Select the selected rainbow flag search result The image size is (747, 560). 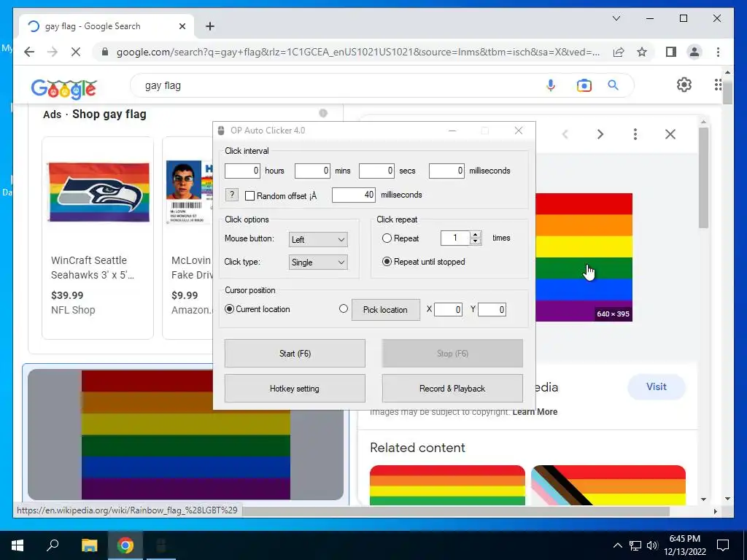[186, 435]
